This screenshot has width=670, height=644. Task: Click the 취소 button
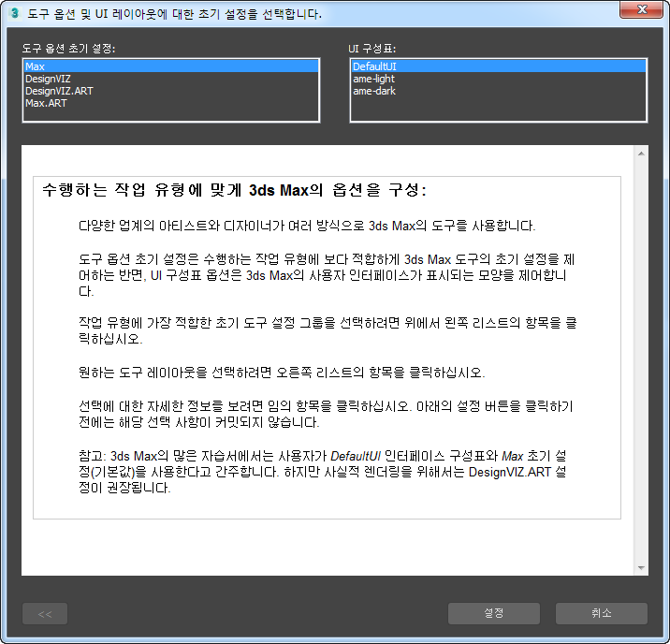[601, 613]
